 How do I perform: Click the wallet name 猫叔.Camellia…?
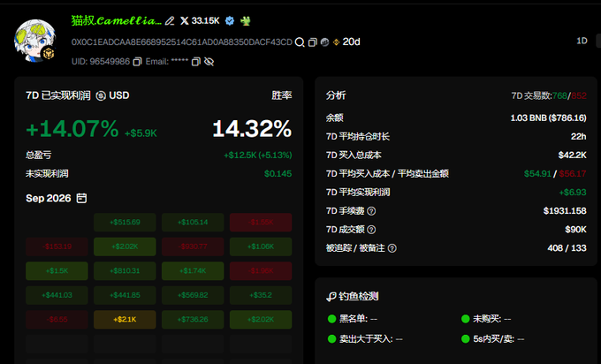116,20
